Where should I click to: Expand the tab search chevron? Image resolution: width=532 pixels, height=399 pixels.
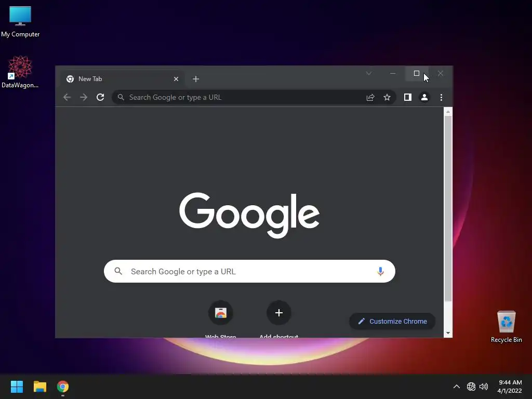click(369, 73)
